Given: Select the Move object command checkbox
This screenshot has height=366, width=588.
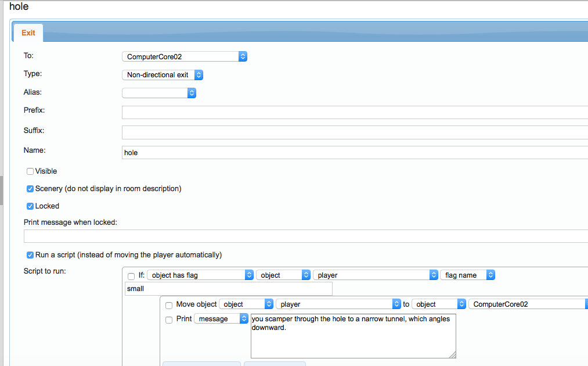Looking at the screenshot, I should [169, 304].
